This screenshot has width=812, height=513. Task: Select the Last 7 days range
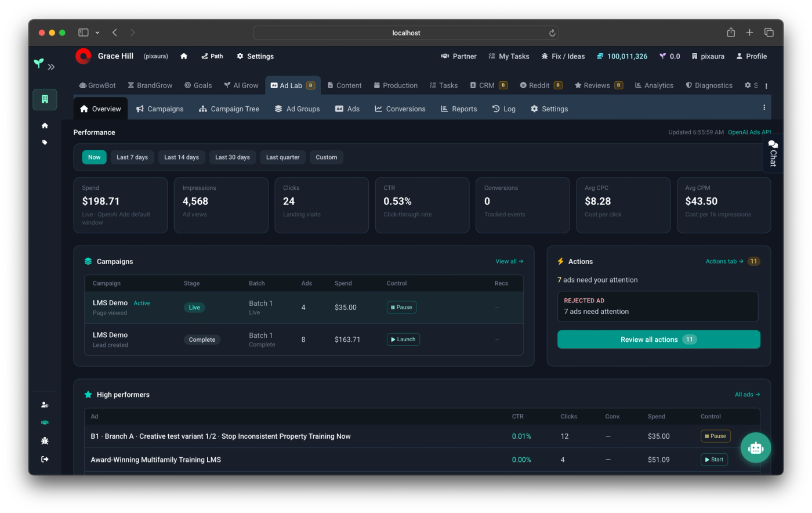coord(132,157)
